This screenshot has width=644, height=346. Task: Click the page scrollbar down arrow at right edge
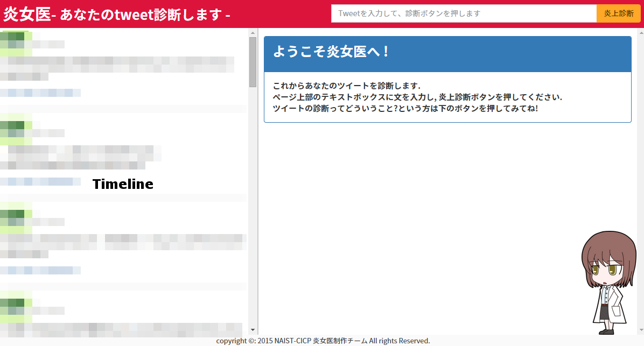[641, 330]
